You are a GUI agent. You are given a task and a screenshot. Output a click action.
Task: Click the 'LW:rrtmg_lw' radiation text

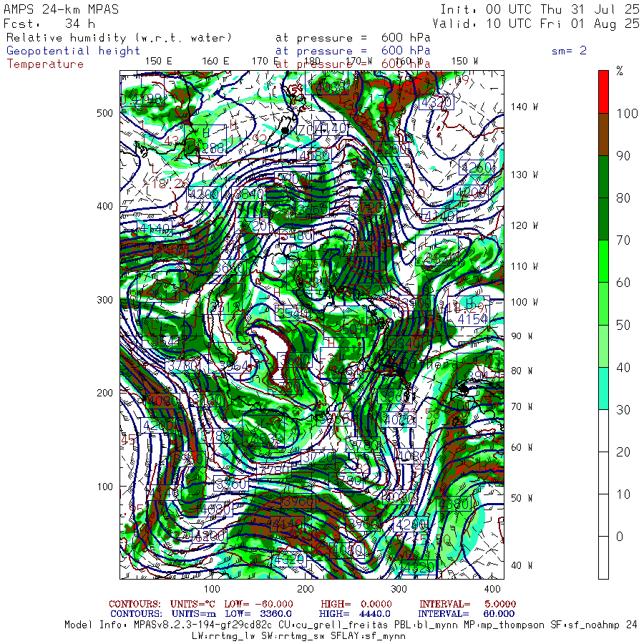click(223, 636)
